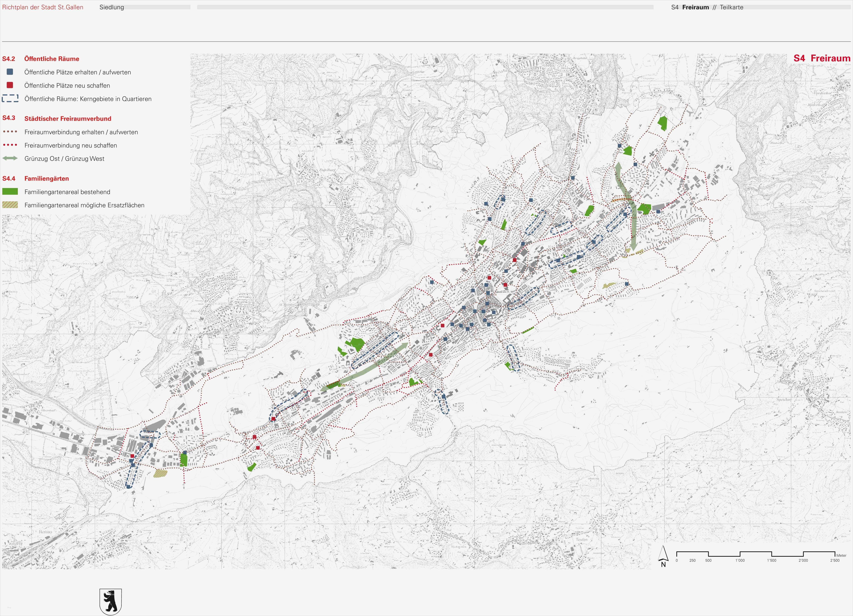Click the dashed blue Kerngebiete legend outline
The image size is (853, 616).
click(10, 99)
